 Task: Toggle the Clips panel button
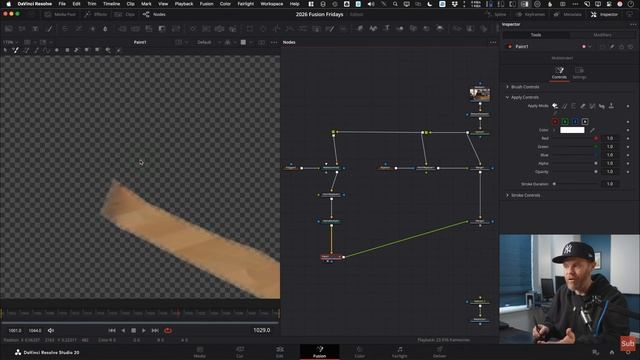(124, 14)
